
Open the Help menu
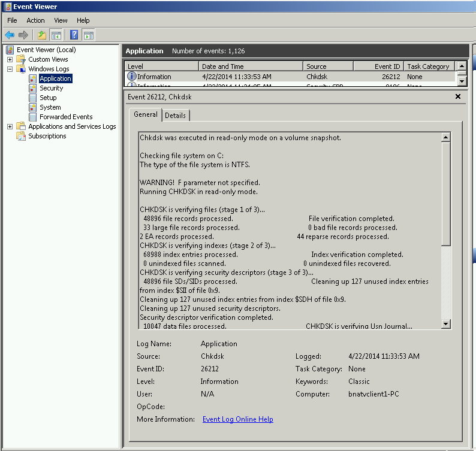click(x=83, y=20)
